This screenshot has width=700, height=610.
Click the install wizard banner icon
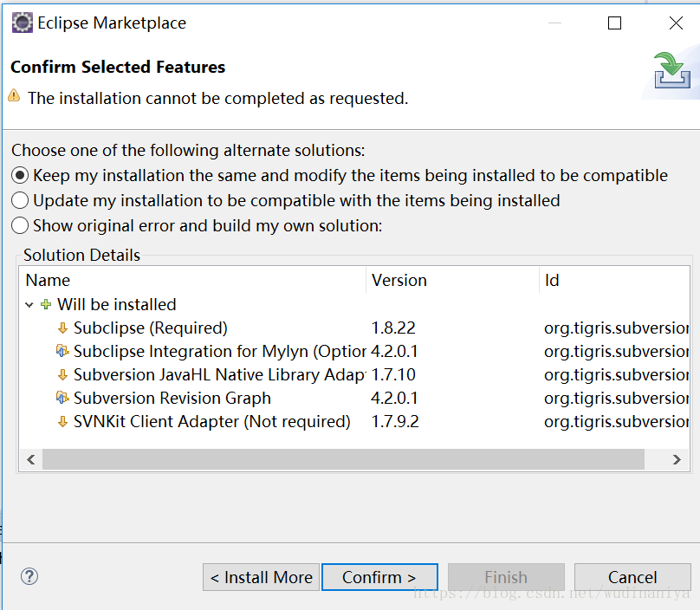pos(672,70)
